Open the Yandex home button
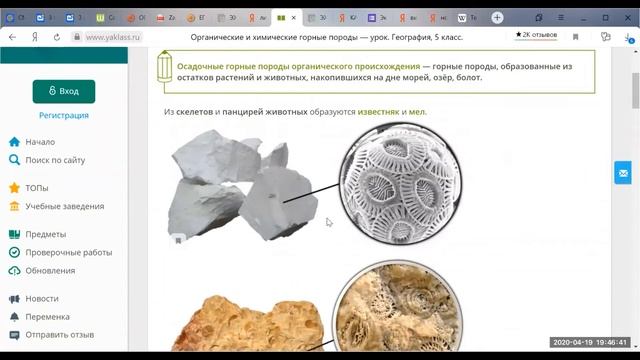The width and height of the screenshot is (640, 360). 35,37
